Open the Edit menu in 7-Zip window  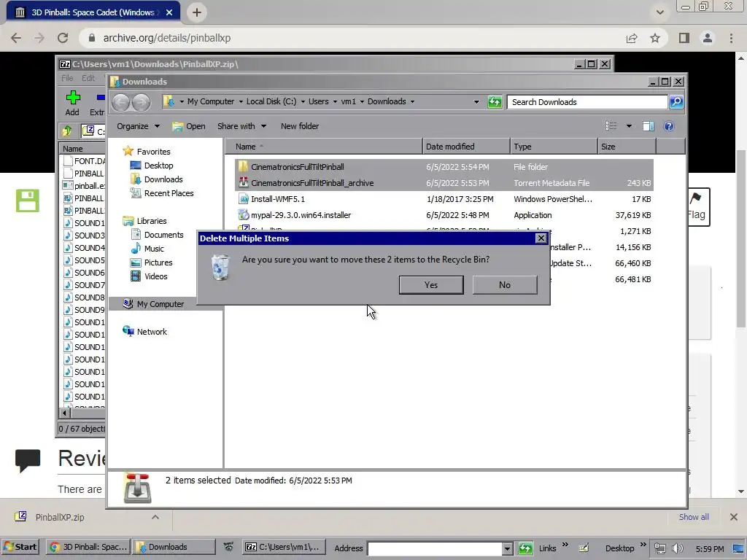88,77
